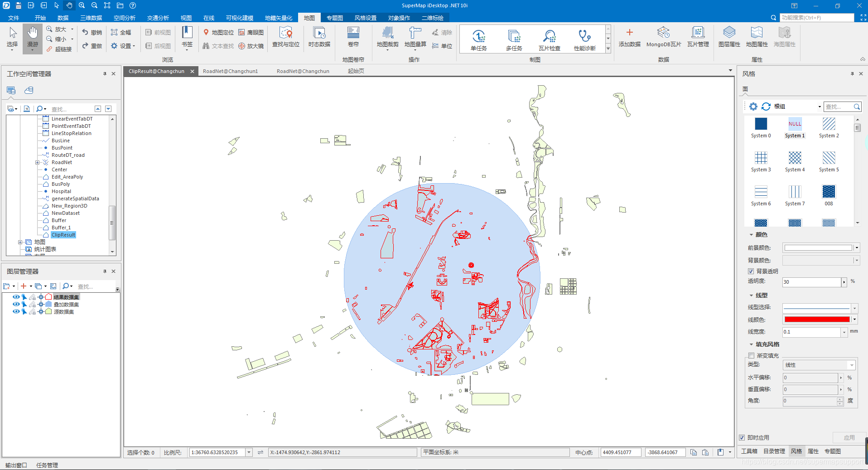868x470 pixels.
Task: Click 地图定位 locate icon
Action: click(x=206, y=33)
